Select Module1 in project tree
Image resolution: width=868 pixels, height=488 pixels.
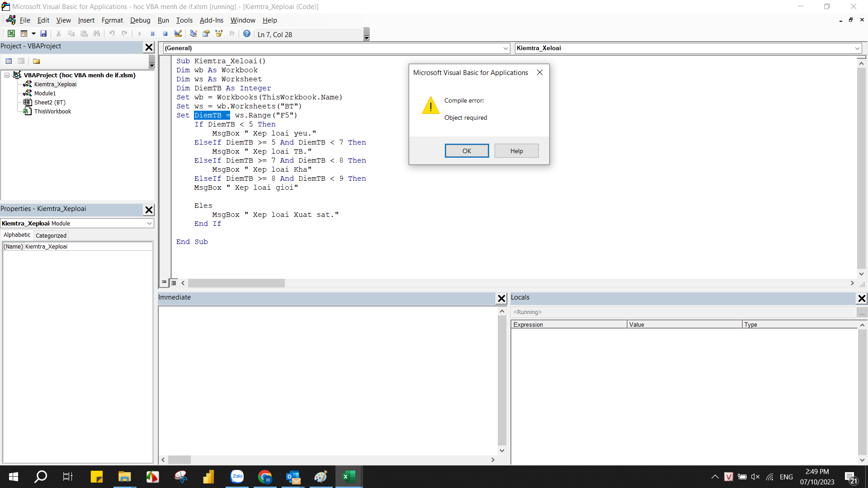pos(45,93)
